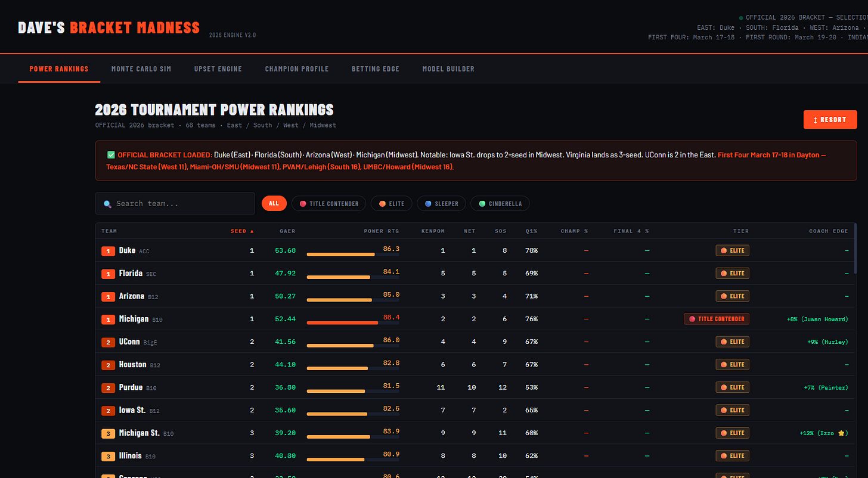The image size is (868, 478).
Task: Click Florida's seed badge icon
Action: [108, 274]
